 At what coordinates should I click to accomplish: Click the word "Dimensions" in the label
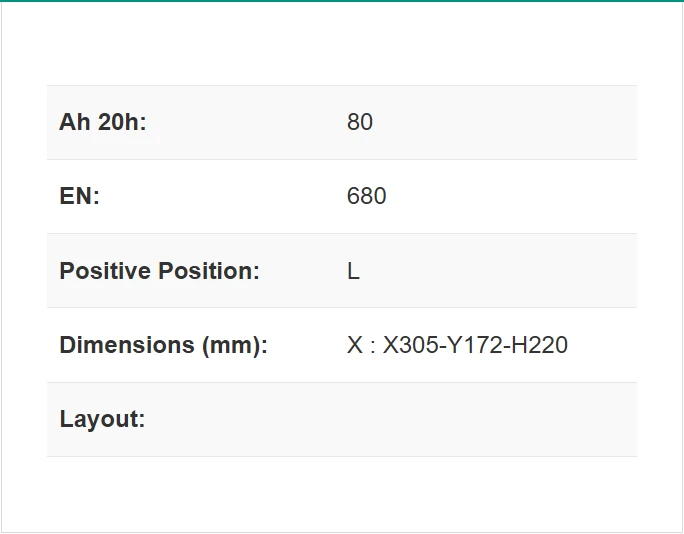pyautogui.click(x=127, y=345)
